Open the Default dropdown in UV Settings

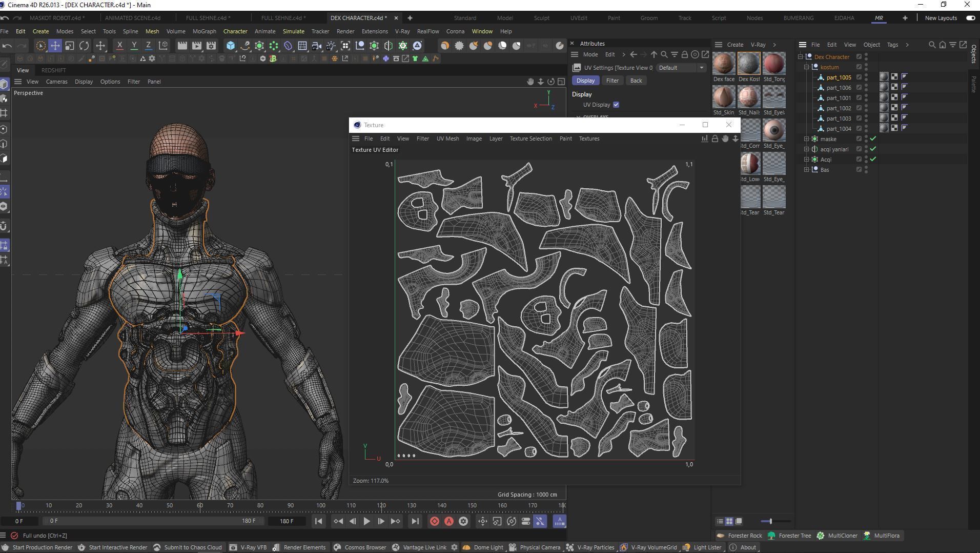[681, 68]
